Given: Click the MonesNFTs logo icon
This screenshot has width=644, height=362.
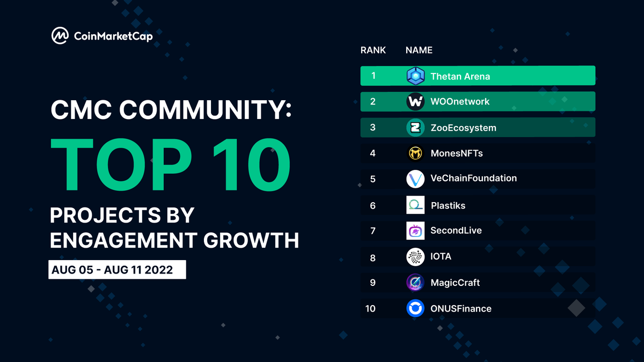Looking at the screenshot, I should [x=415, y=153].
